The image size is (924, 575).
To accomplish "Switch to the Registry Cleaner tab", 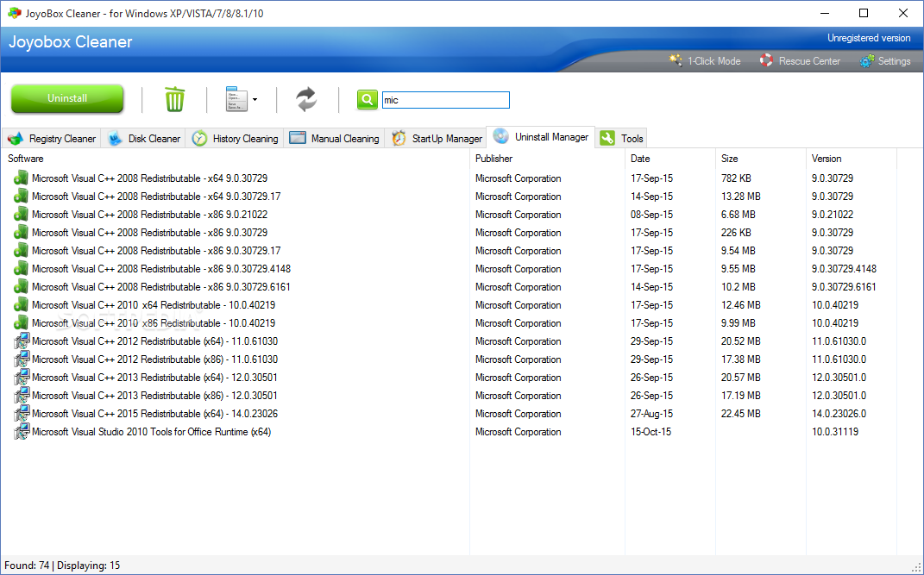I will [x=51, y=138].
